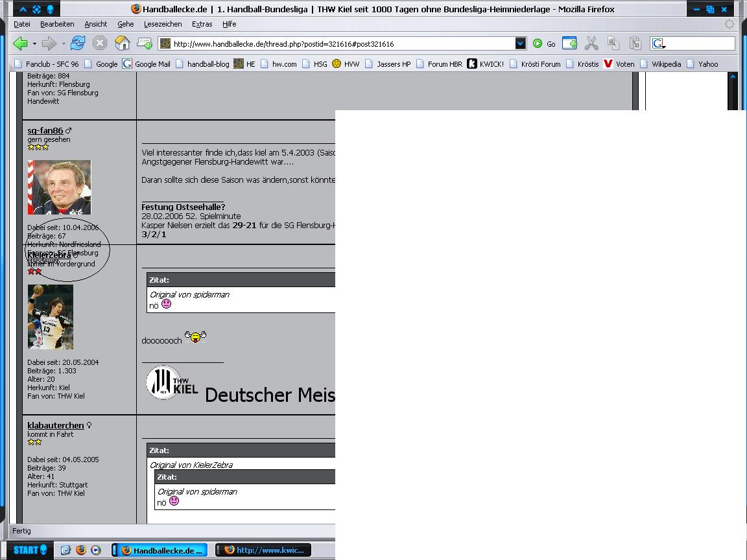
Task: Click the Wikipedia bookmark
Action: coord(666,64)
